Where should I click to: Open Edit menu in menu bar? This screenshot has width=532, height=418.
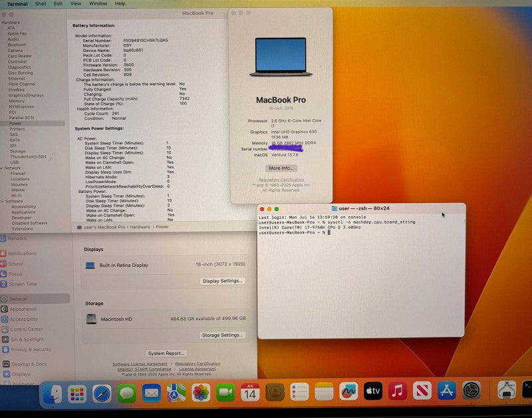point(58,3)
